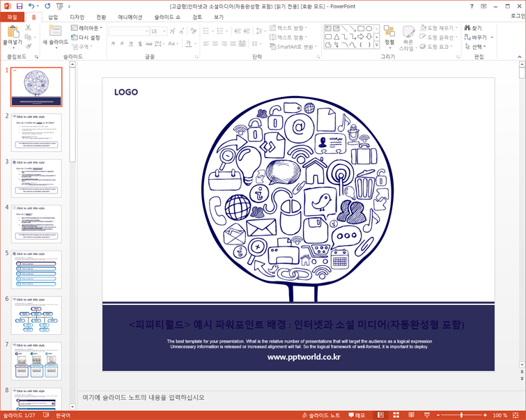
Task: Switch to Reading View icon in status bar
Action: point(411,415)
